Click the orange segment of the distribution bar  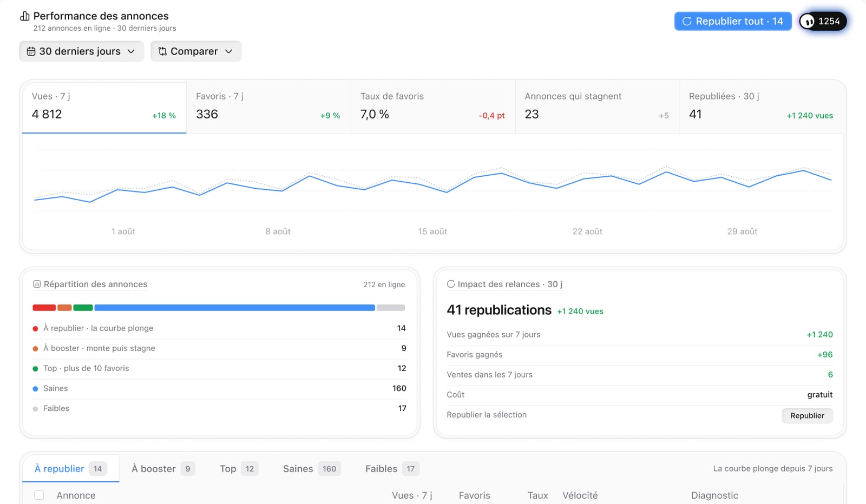pyautogui.click(x=64, y=308)
